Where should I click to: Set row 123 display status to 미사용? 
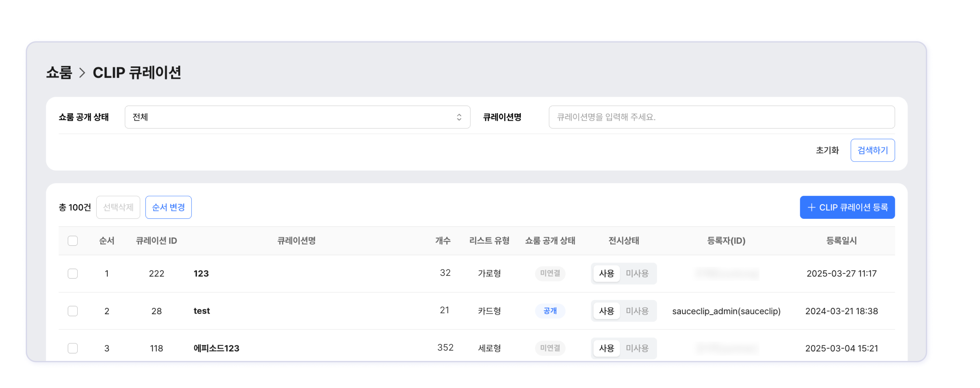pos(637,274)
